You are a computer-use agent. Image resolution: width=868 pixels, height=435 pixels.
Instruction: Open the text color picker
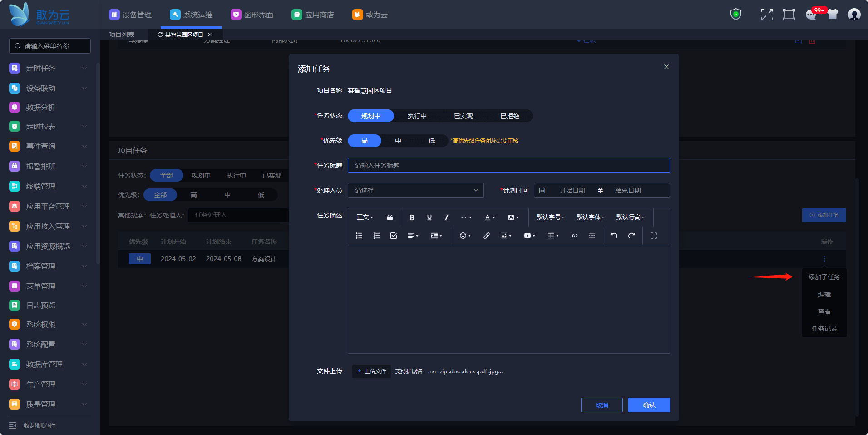489,217
